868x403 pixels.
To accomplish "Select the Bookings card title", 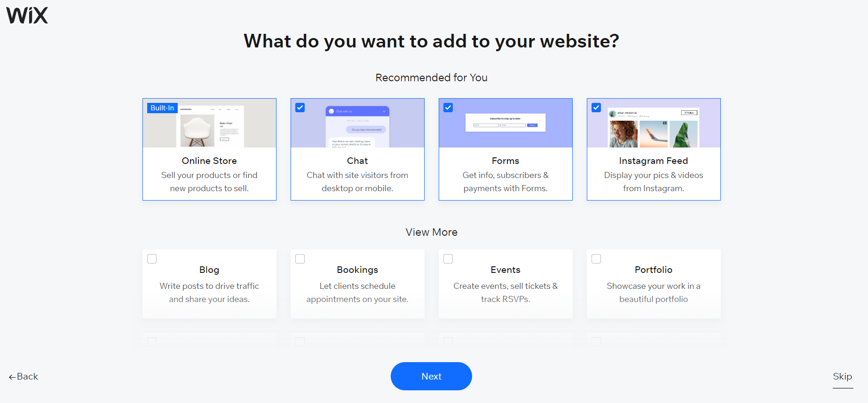I will (x=357, y=270).
